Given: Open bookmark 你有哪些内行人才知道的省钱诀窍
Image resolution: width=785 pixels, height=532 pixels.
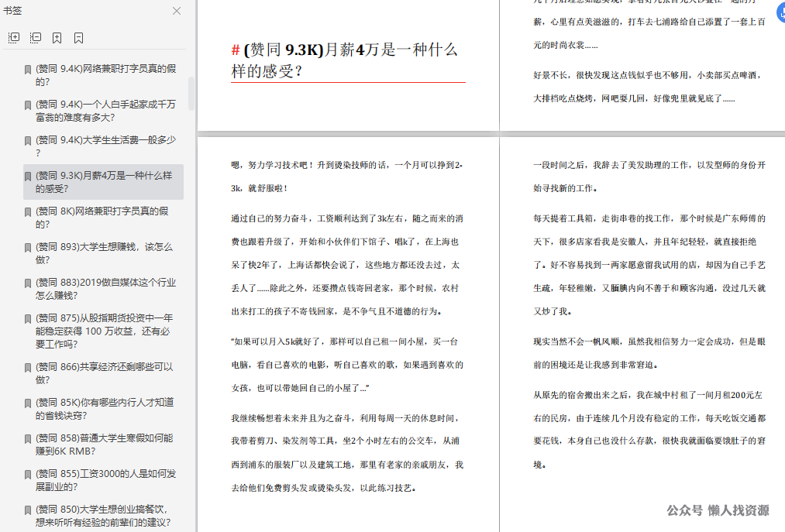Looking at the screenshot, I should [105, 409].
